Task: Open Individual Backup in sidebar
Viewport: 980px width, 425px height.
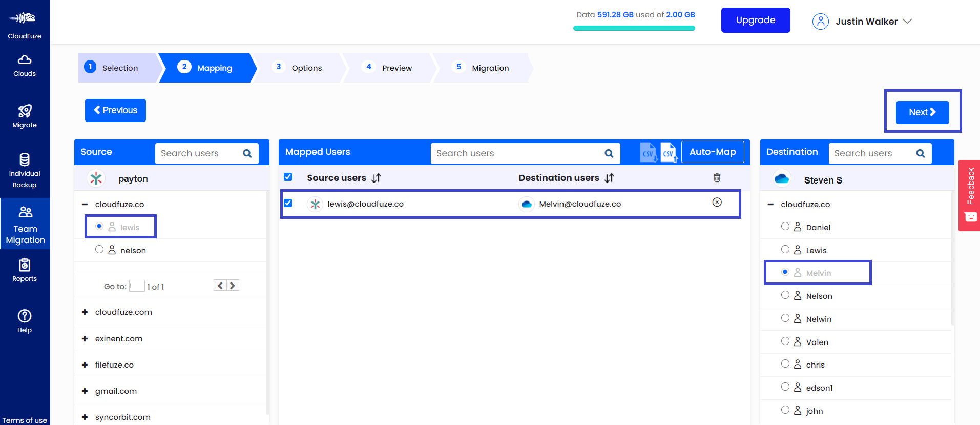Action: coord(25,171)
